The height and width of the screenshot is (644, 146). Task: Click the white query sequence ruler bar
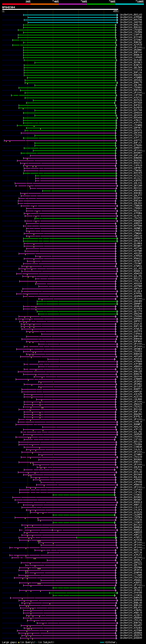(x=60, y=10)
